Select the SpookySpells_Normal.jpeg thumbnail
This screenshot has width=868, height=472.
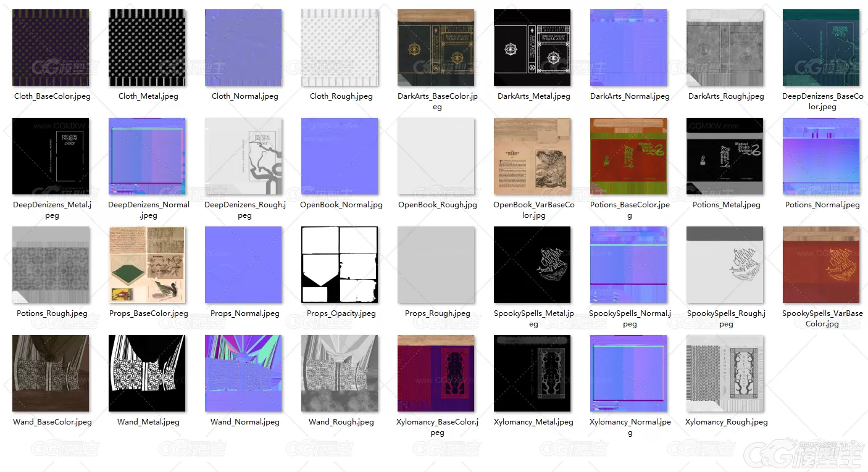tap(628, 265)
